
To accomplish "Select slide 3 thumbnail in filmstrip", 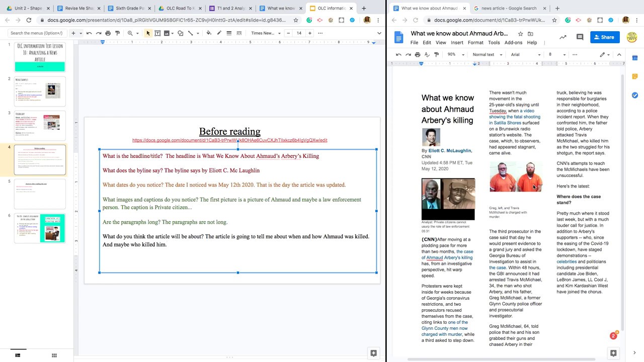I will point(40,126).
